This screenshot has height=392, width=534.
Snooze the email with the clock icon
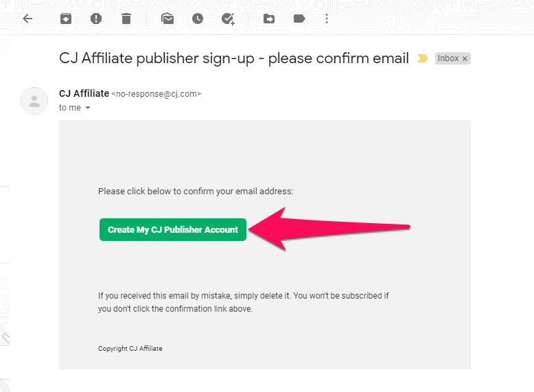click(198, 19)
